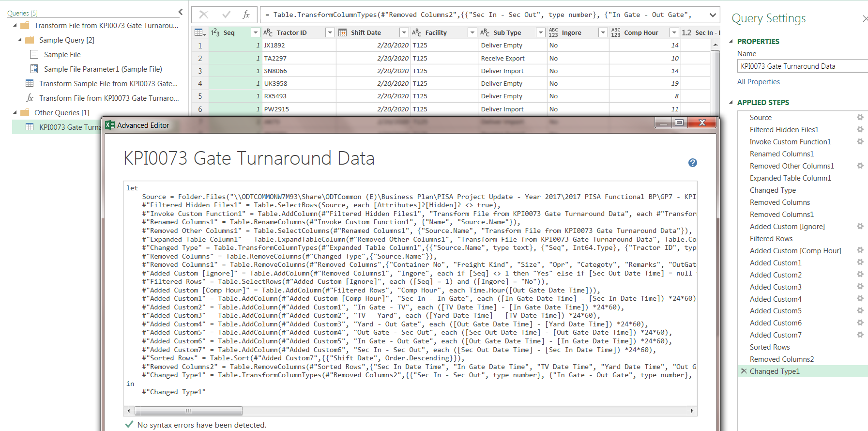The width and height of the screenshot is (868, 431).
Task: Collapse the Sample Query [2] folder
Action: (x=20, y=40)
